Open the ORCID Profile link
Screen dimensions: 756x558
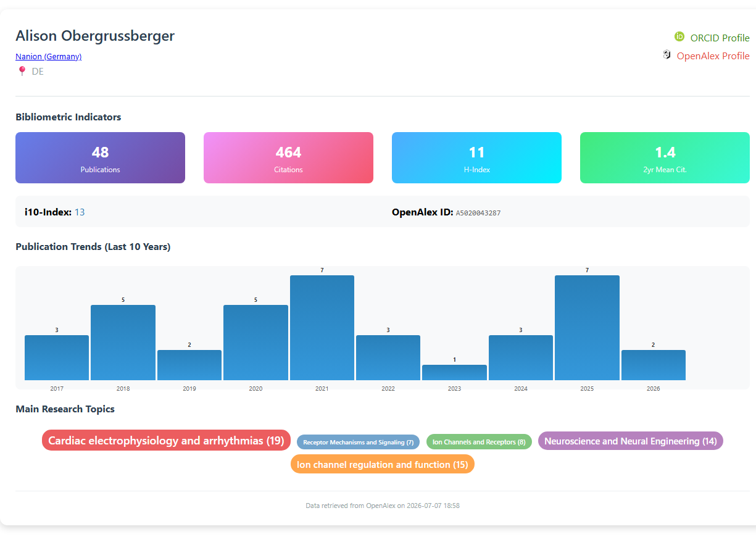click(720, 38)
